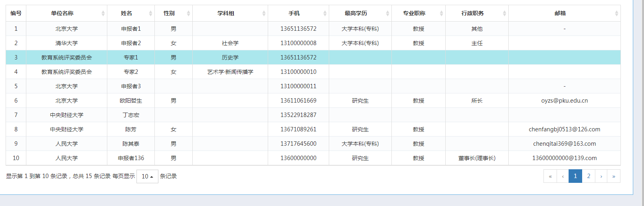Sort by 手机 column sort icon
644x206 pixels.
click(325, 14)
